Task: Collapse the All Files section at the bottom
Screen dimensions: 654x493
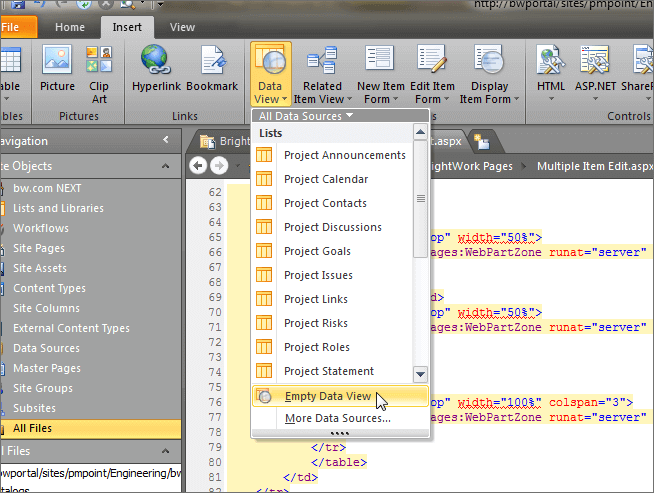Action: coord(166,451)
